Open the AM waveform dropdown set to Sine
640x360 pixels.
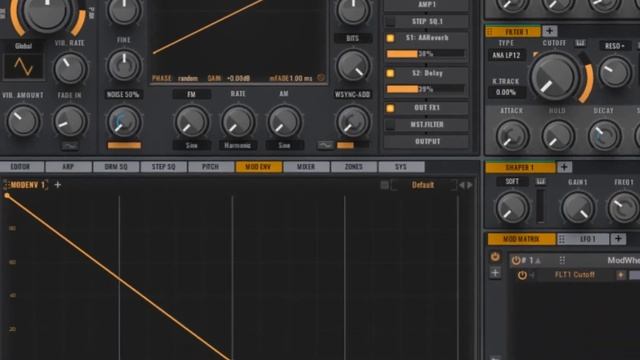(284, 145)
